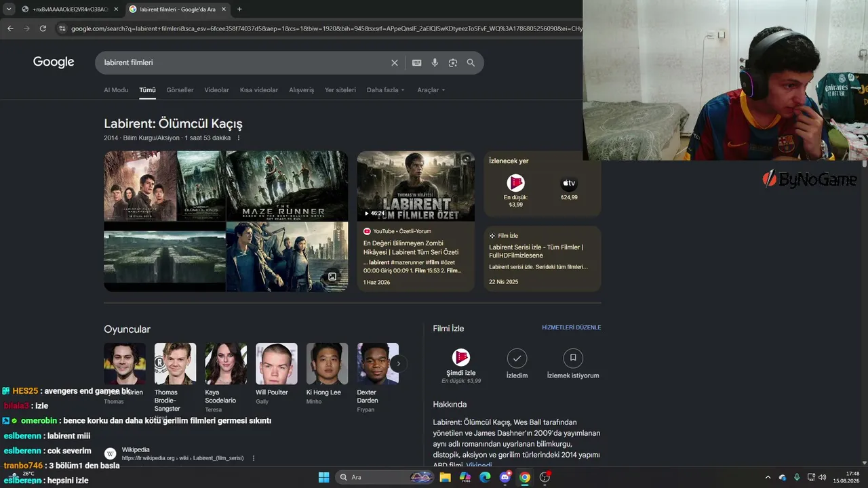This screenshot has width=868, height=488.
Task: Open The Maze Runner title poster image
Action: [287, 186]
